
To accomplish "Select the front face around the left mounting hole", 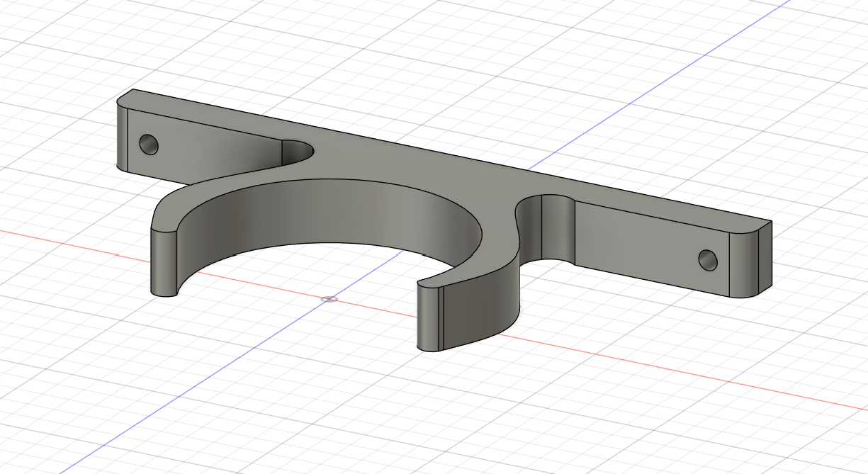I will click(x=205, y=145).
